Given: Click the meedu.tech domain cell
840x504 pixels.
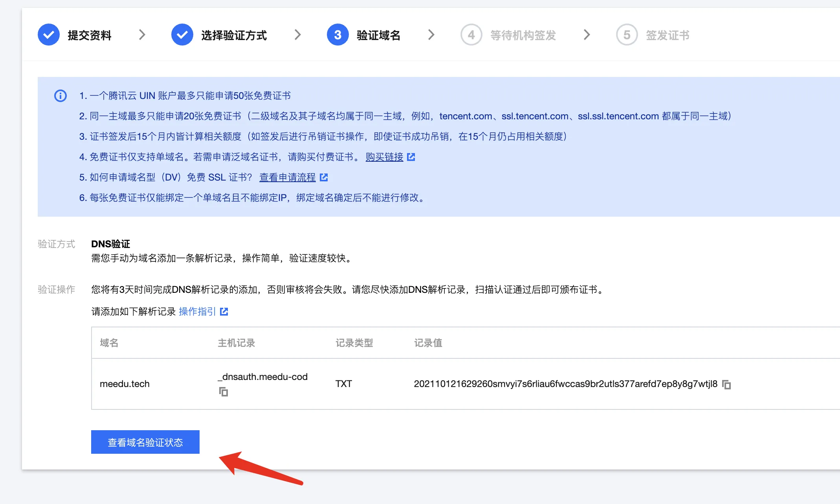Looking at the screenshot, I should [125, 384].
